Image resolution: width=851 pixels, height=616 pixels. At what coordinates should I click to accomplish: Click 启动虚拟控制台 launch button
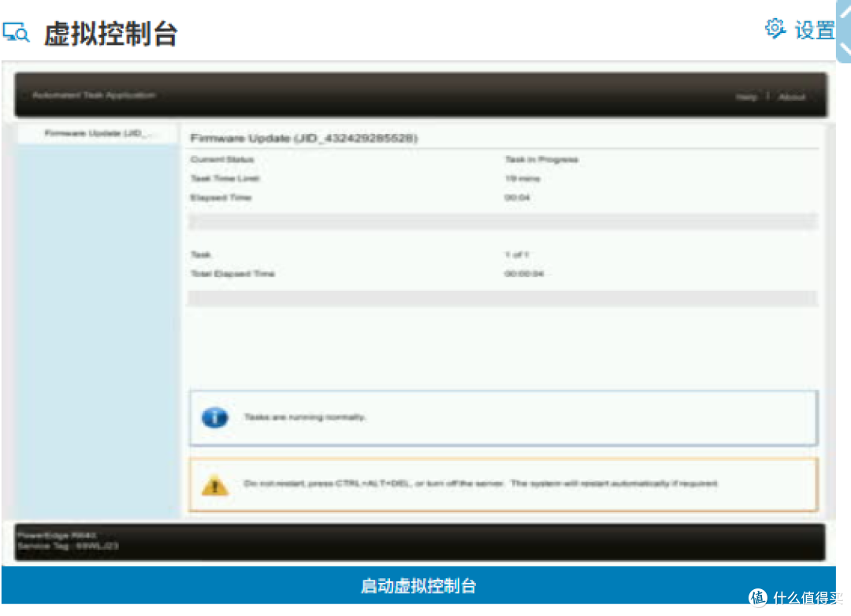[x=418, y=585]
